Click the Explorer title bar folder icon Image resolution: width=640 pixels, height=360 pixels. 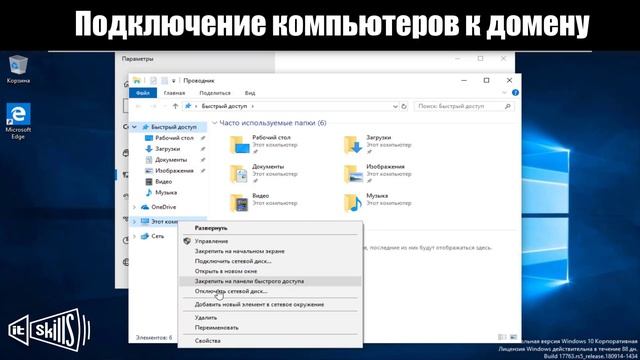(x=137, y=80)
